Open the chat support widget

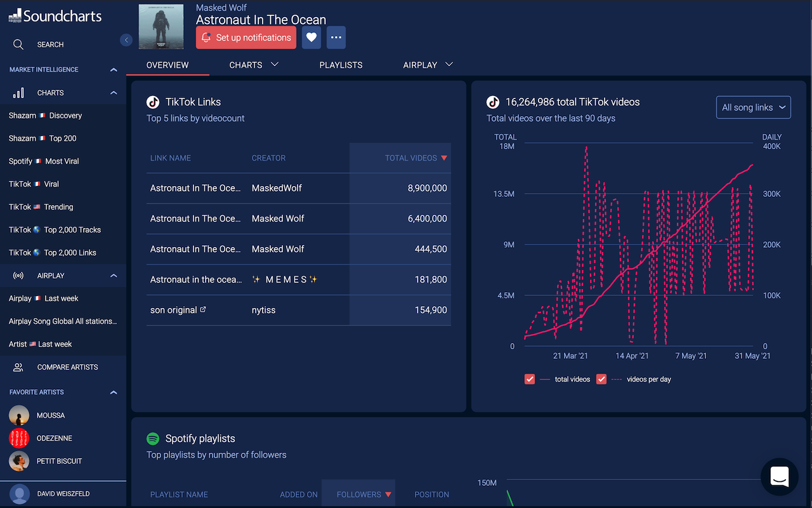click(780, 476)
